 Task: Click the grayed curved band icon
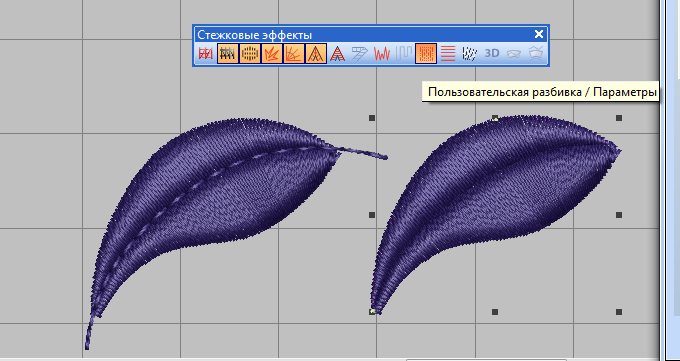coord(514,54)
